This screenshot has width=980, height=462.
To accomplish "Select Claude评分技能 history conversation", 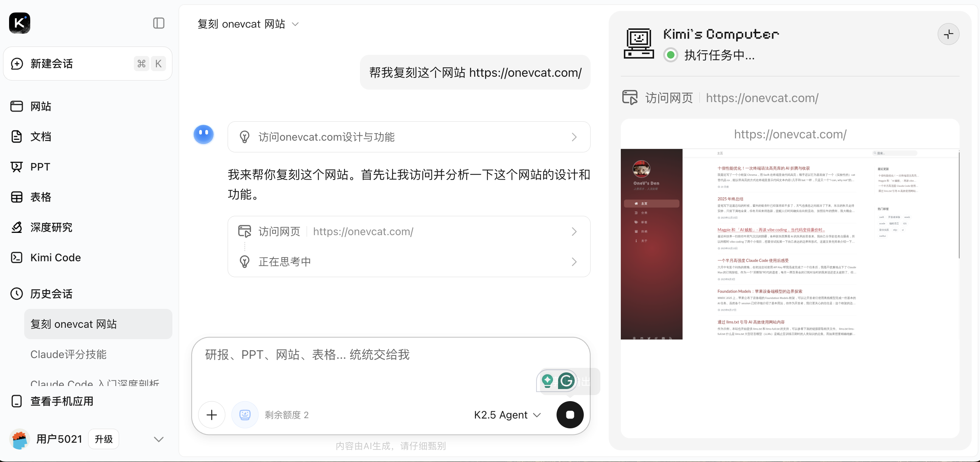I will [68, 354].
